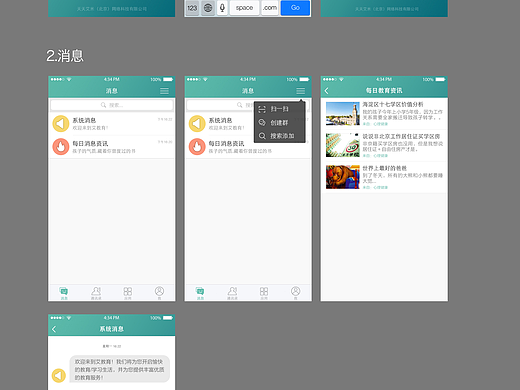Image resolution: width=520 pixels, height=390 pixels.
Task: Open the 海淀区十七学区价值分析 article title
Action: click(x=393, y=105)
